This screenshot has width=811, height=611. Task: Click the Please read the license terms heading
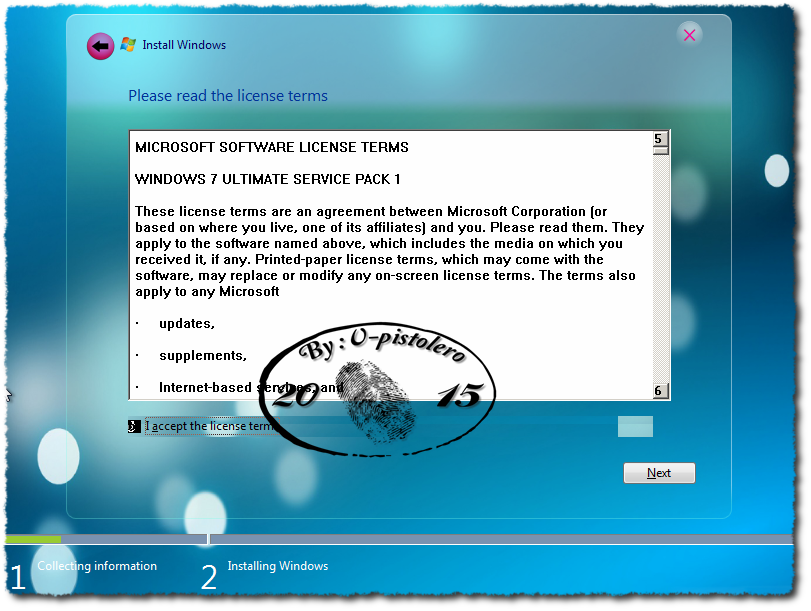[226, 95]
